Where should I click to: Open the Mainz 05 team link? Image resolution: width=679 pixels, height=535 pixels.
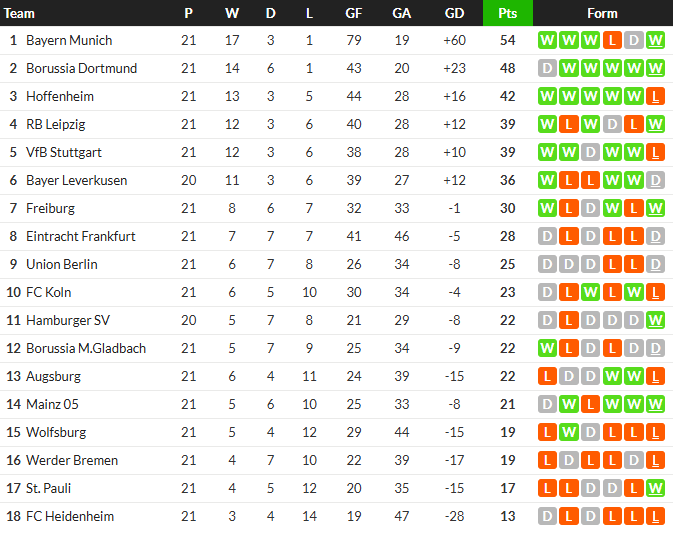coord(52,404)
